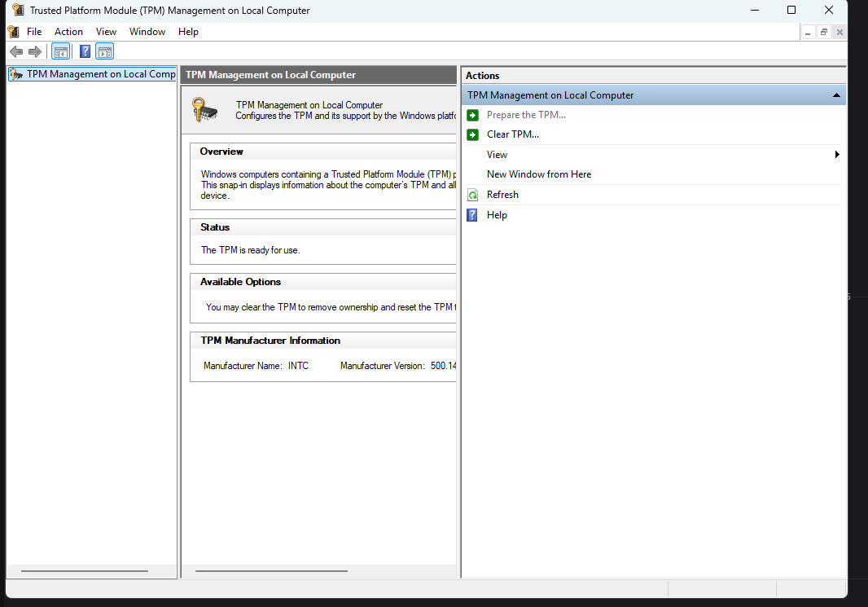
Task: Click the console tree horizontal scrollbar
Action: (85, 571)
